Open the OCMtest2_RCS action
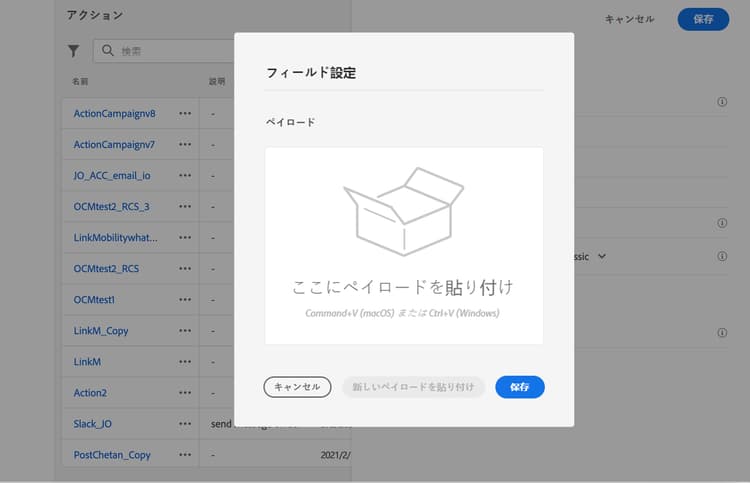Viewport: 750px width, 483px height. point(106,269)
